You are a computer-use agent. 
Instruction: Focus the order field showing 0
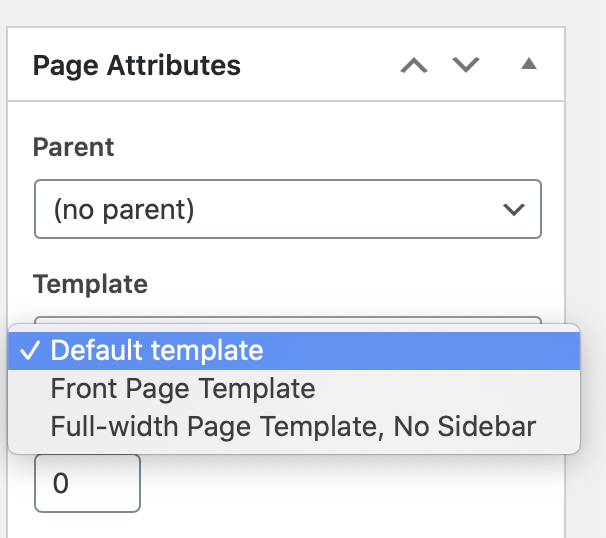coord(87,484)
